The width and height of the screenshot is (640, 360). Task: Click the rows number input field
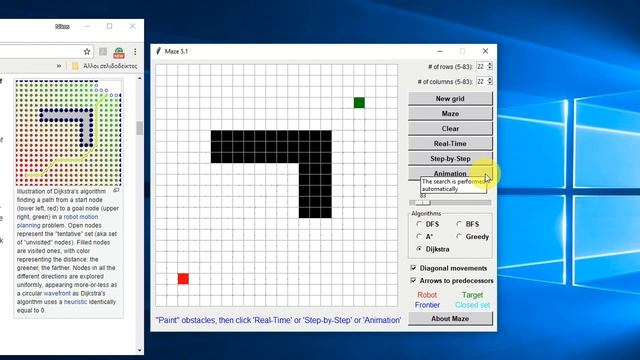click(482, 66)
